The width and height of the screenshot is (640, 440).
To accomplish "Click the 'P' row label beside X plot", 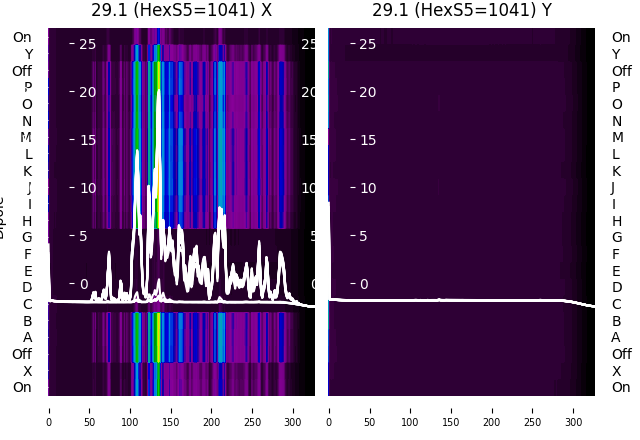I will click(x=27, y=88).
